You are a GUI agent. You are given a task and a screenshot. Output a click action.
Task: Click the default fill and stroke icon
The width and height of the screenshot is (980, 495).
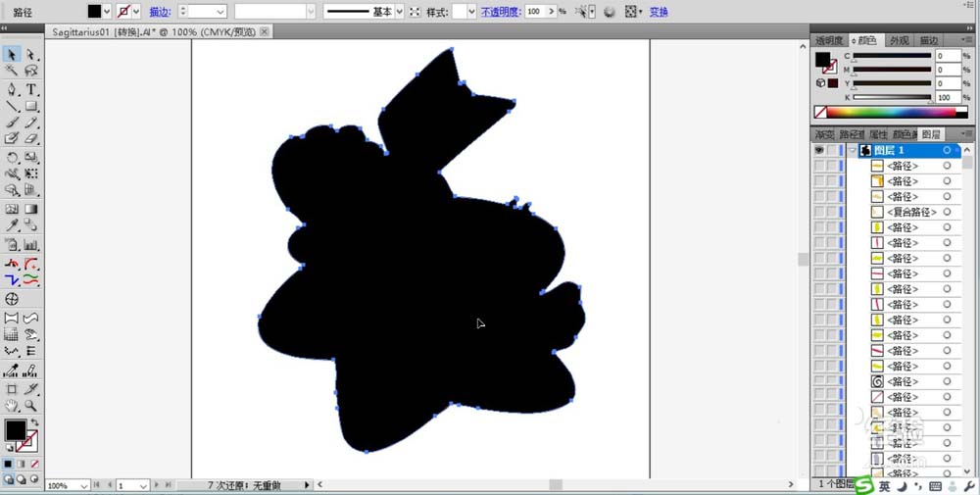point(9,448)
